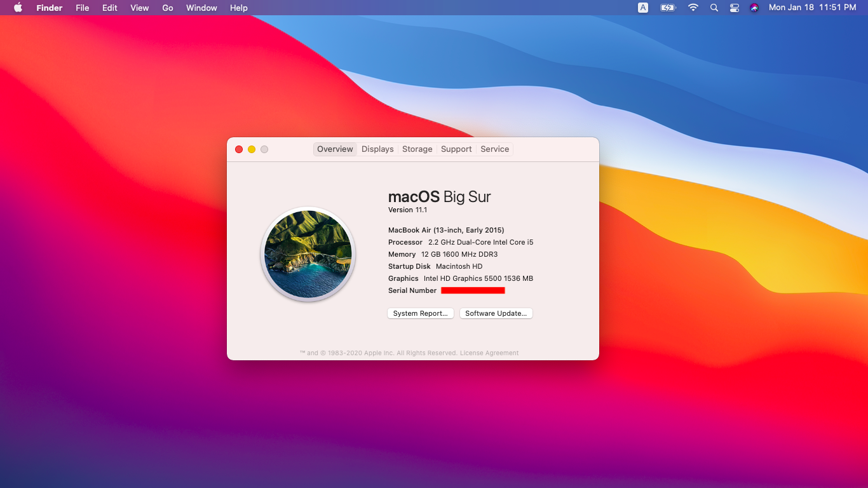
Task: Open Control Center icon
Action: (735, 8)
